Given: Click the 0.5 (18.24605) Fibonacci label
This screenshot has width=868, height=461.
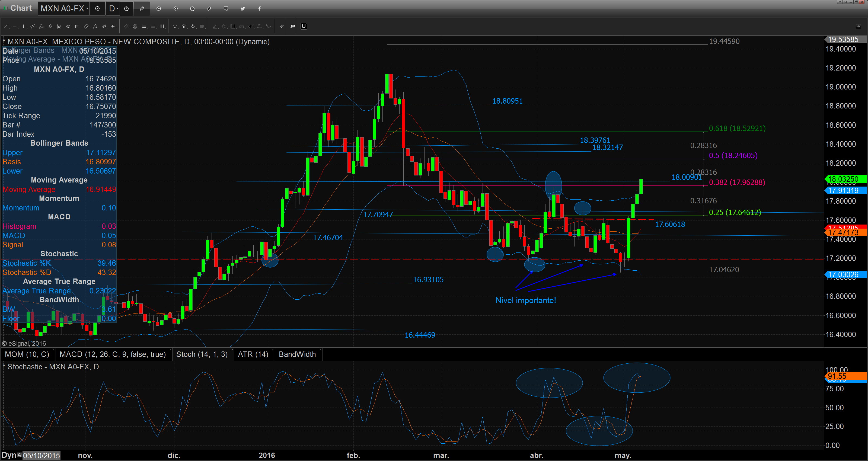Looking at the screenshot, I should [733, 155].
